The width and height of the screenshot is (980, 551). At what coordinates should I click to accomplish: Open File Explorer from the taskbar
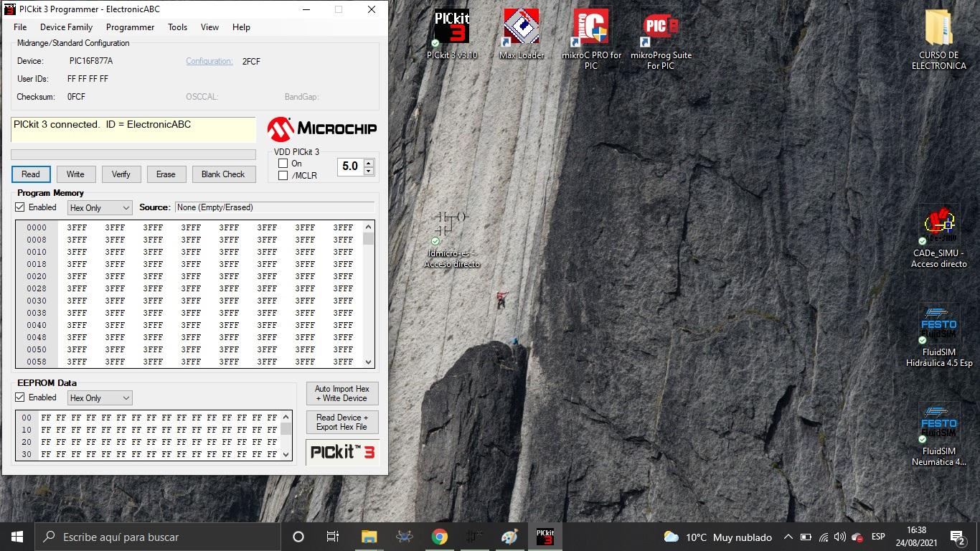[x=369, y=537]
